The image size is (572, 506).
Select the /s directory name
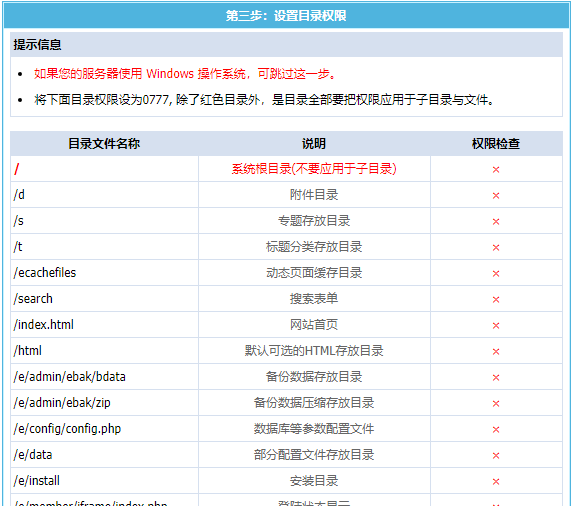click(x=19, y=221)
